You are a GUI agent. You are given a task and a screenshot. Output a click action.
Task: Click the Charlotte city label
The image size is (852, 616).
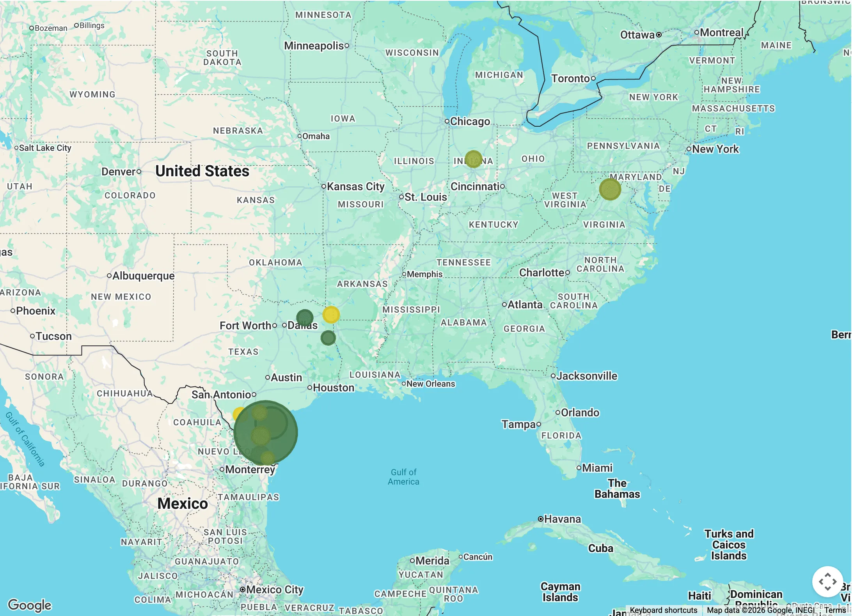pyautogui.click(x=542, y=273)
